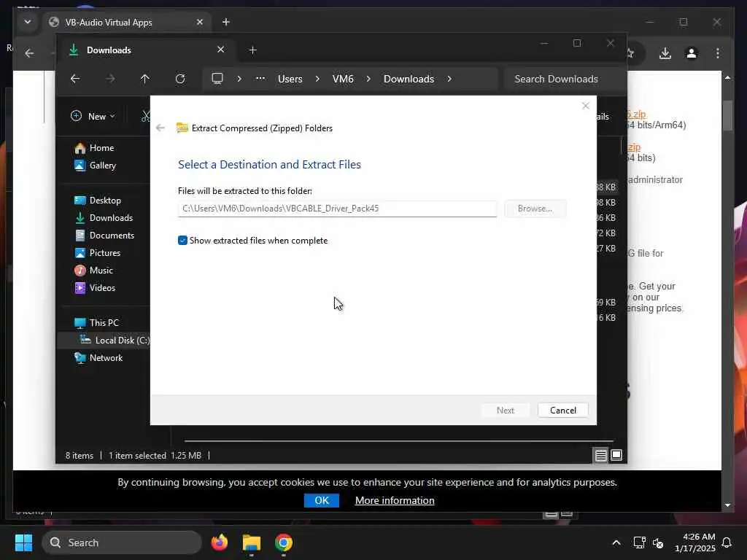Cancel the Extract Compressed Folders dialog
This screenshot has width=747, height=560.
[562, 410]
